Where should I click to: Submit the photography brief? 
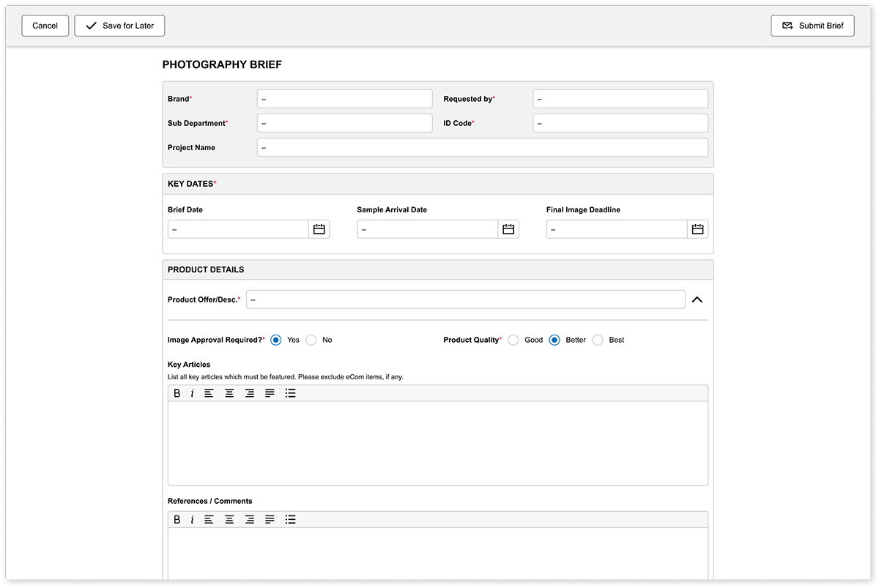pyautogui.click(x=812, y=25)
